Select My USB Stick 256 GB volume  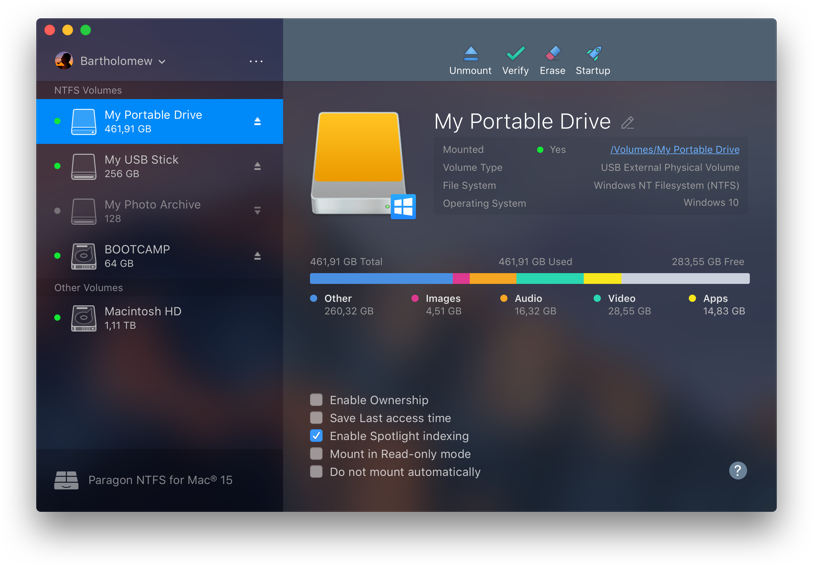160,166
